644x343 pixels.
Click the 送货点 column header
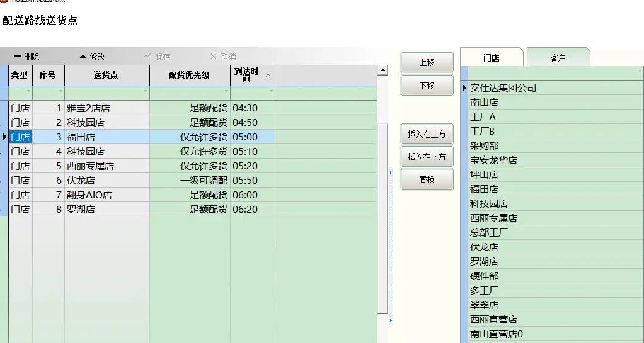point(107,75)
